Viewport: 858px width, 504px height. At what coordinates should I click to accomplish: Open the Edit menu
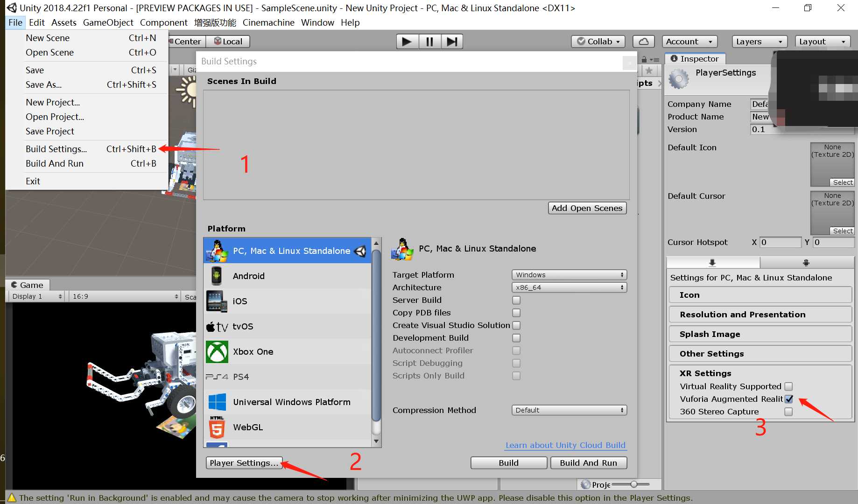(36, 22)
